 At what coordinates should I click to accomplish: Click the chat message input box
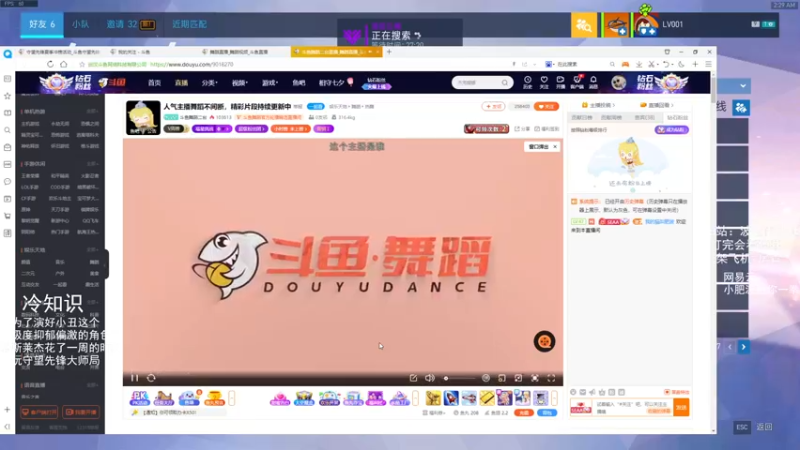(633, 407)
